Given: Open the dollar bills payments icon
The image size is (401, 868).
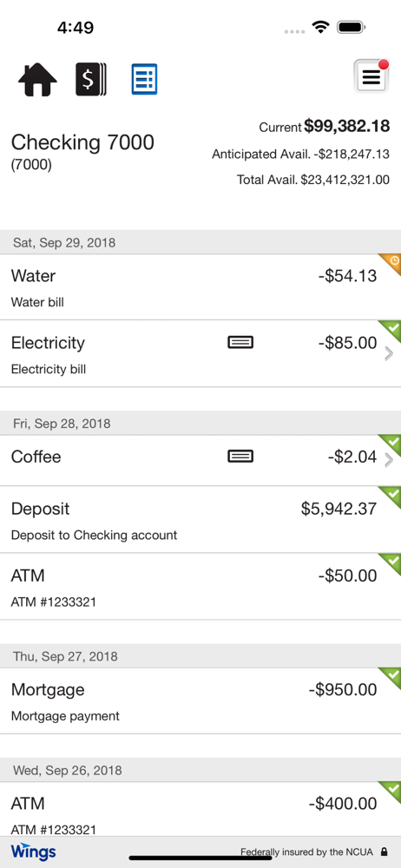Looking at the screenshot, I should tap(91, 80).
